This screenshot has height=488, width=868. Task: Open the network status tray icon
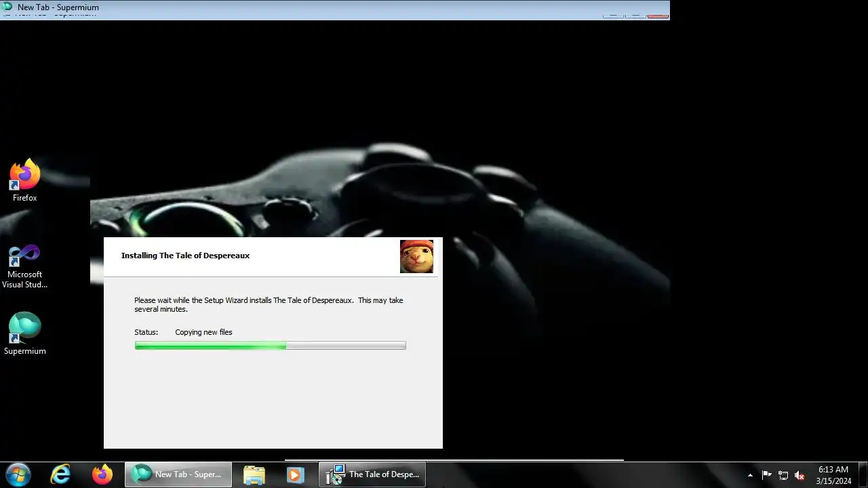tap(783, 475)
